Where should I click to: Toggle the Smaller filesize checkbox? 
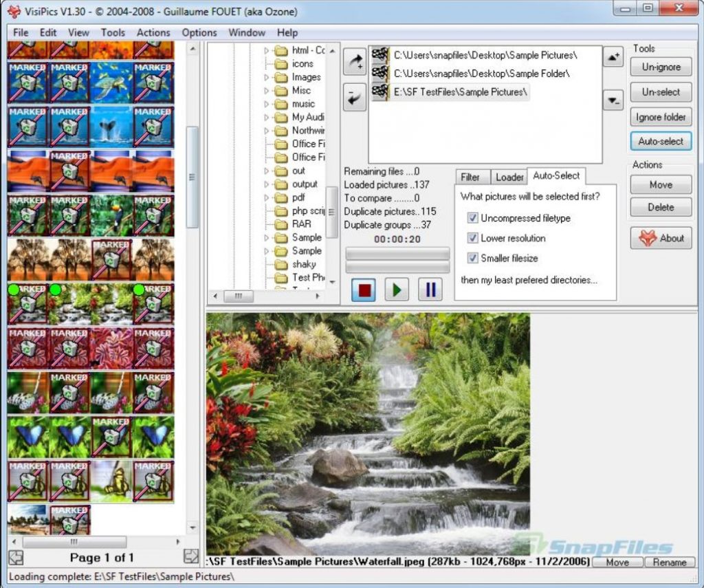472,259
